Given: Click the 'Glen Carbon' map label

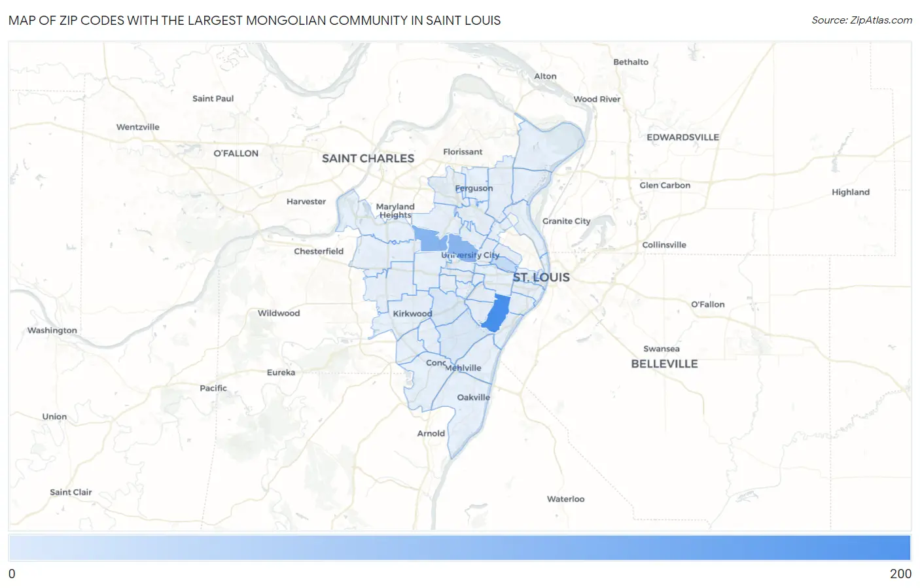Looking at the screenshot, I should coord(665,185).
